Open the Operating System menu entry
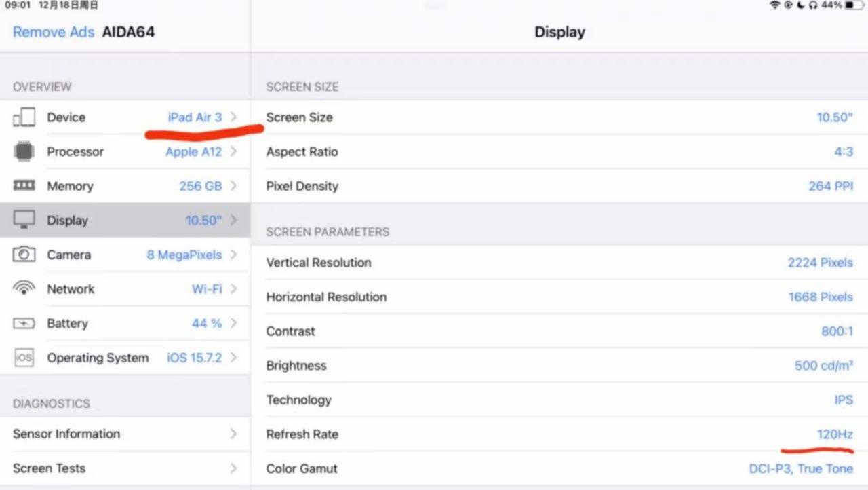This screenshot has height=490, width=868. pyautogui.click(x=98, y=358)
